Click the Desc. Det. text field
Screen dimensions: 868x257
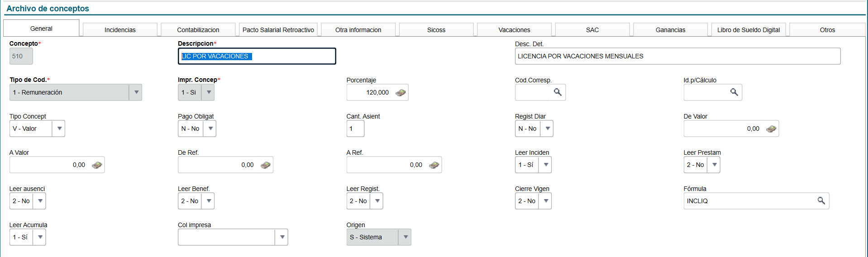point(677,56)
